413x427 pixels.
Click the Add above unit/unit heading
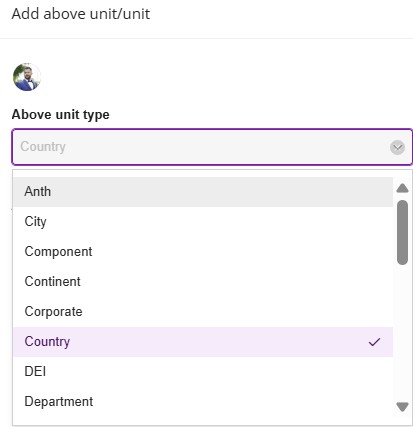81,14
